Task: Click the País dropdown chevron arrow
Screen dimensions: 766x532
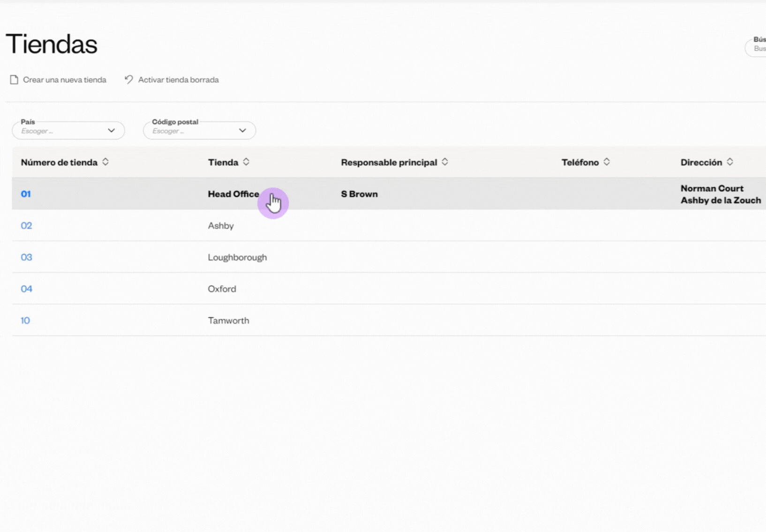Action: (x=111, y=131)
